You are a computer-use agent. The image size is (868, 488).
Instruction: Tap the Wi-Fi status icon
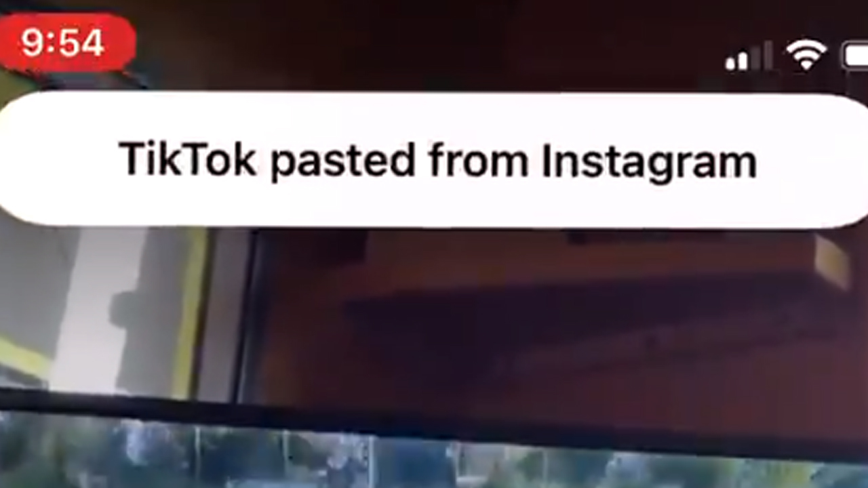coord(806,54)
